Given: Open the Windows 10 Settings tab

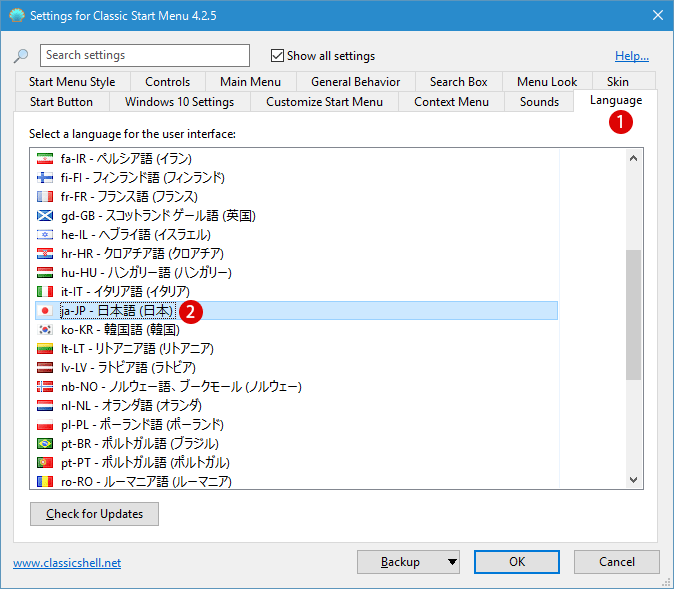Looking at the screenshot, I should (x=180, y=102).
